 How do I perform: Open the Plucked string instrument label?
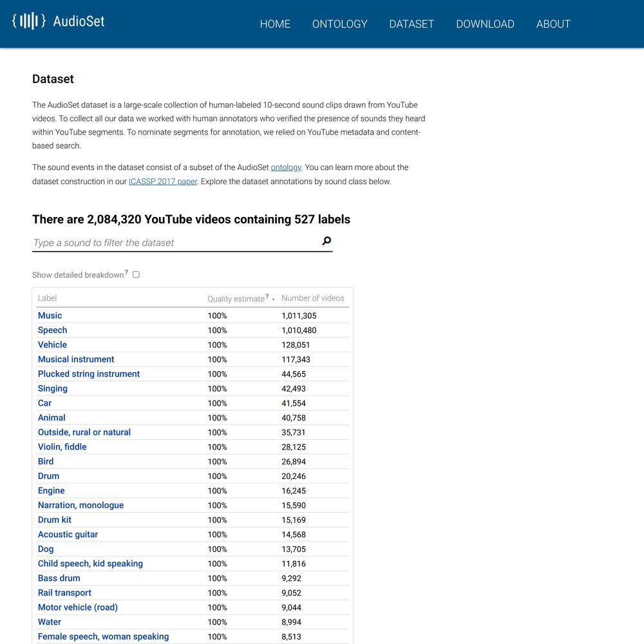(89, 374)
